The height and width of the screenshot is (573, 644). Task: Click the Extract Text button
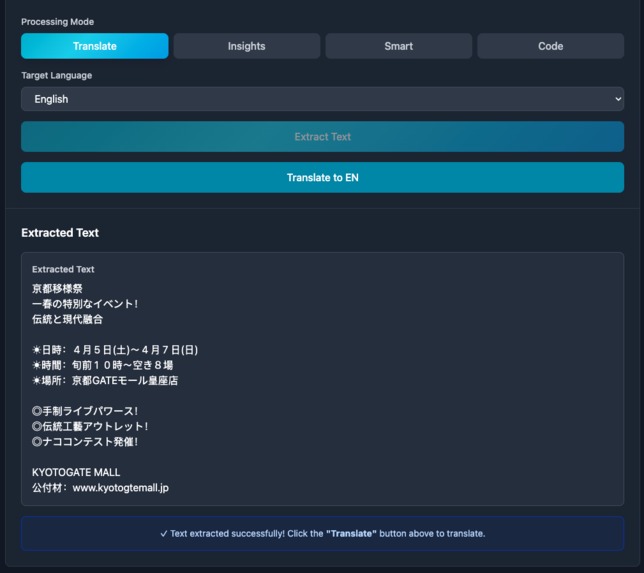coord(322,136)
